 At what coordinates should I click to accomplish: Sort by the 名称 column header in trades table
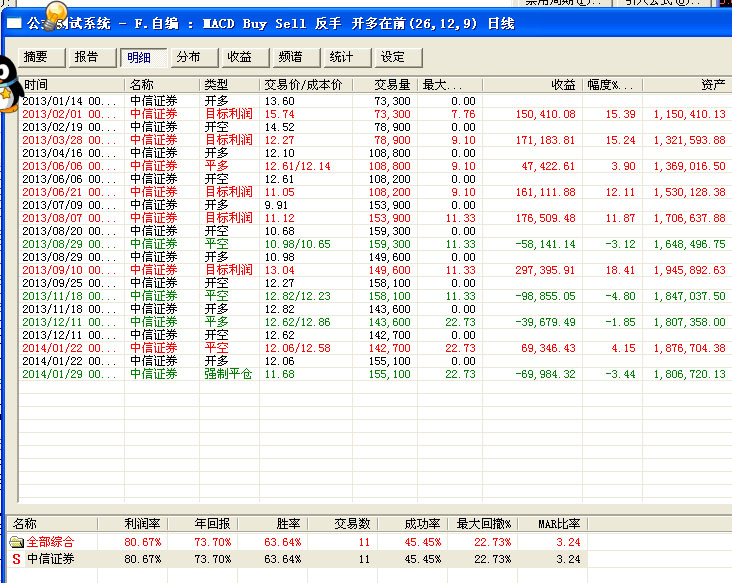click(x=162, y=85)
